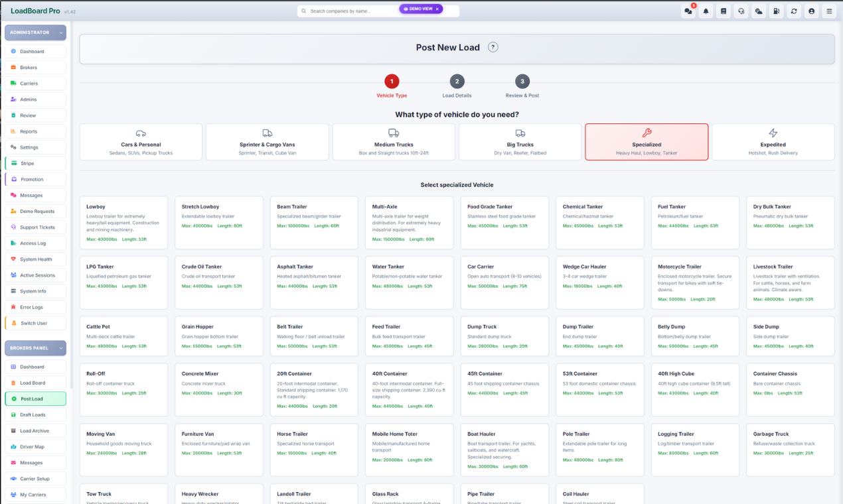Choose the Boat Hauler vehicle card
843x504 pixels.
pos(504,450)
